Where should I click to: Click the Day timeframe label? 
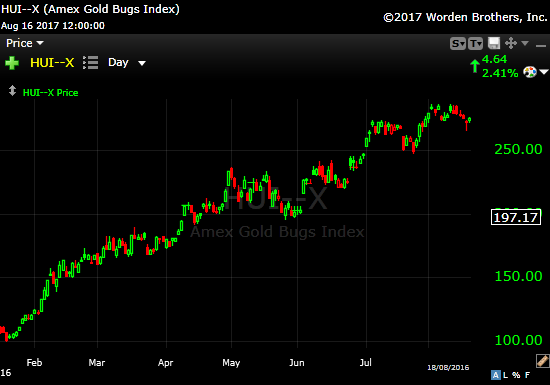(118, 62)
